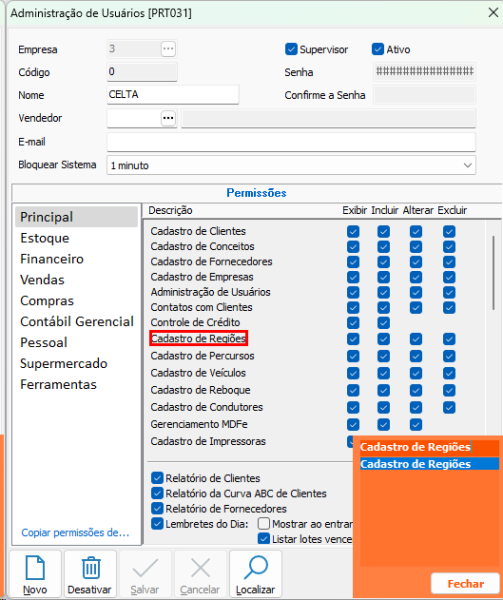The width and height of the screenshot is (503, 600).
Task: Click the E-mail input field
Action: [291, 142]
